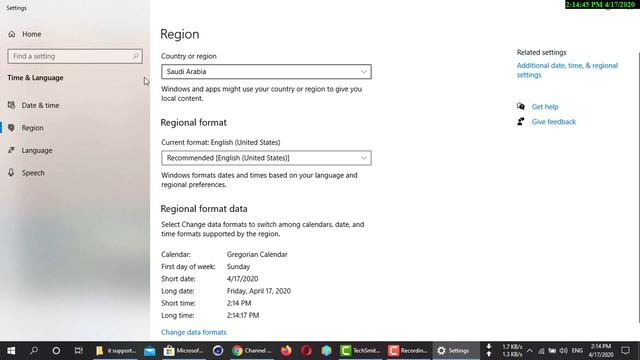Click the First day of week Sunday value
Viewport: 640px width, 360px height.
(x=238, y=267)
